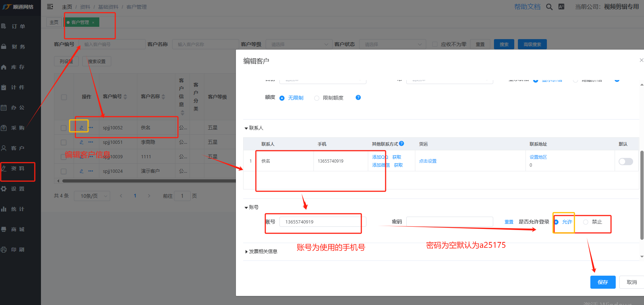This screenshot has height=305, width=644.
Task: Select the 无限制 credit radio button
Action: (x=282, y=98)
